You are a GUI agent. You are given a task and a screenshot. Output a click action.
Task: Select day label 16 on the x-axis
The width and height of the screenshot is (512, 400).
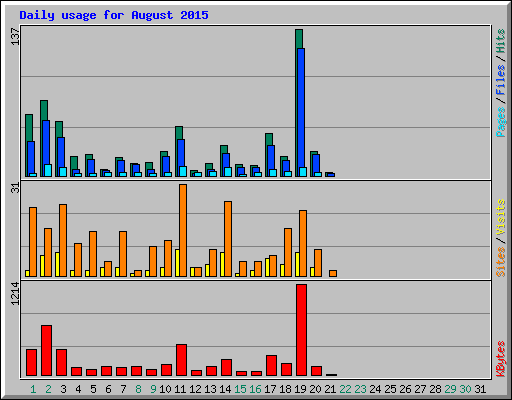pyautogui.click(x=255, y=389)
